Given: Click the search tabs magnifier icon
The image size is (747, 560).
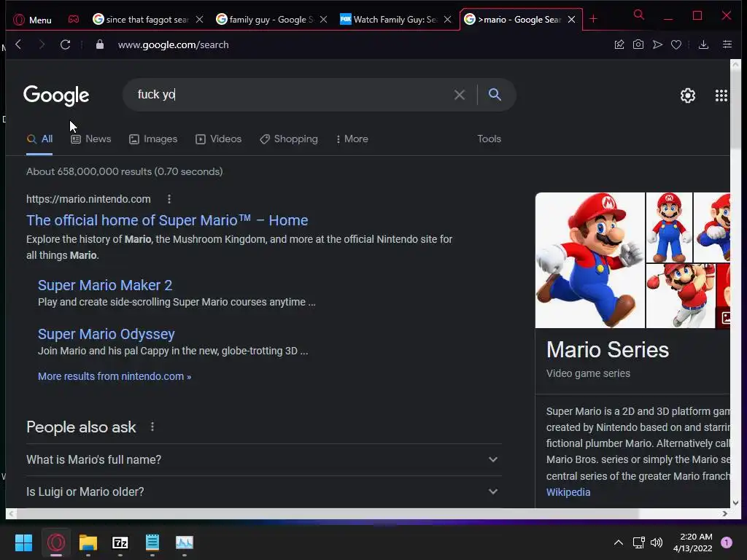Looking at the screenshot, I should (639, 15).
